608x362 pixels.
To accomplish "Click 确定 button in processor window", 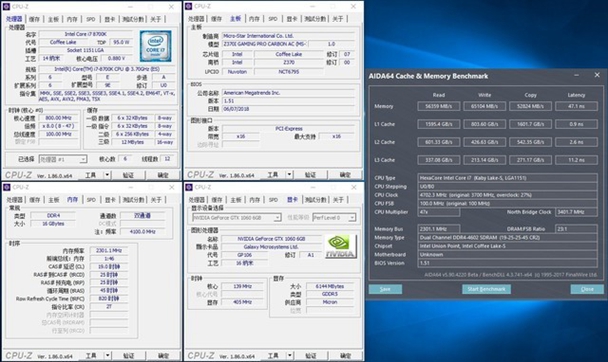I will coord(163,175).
